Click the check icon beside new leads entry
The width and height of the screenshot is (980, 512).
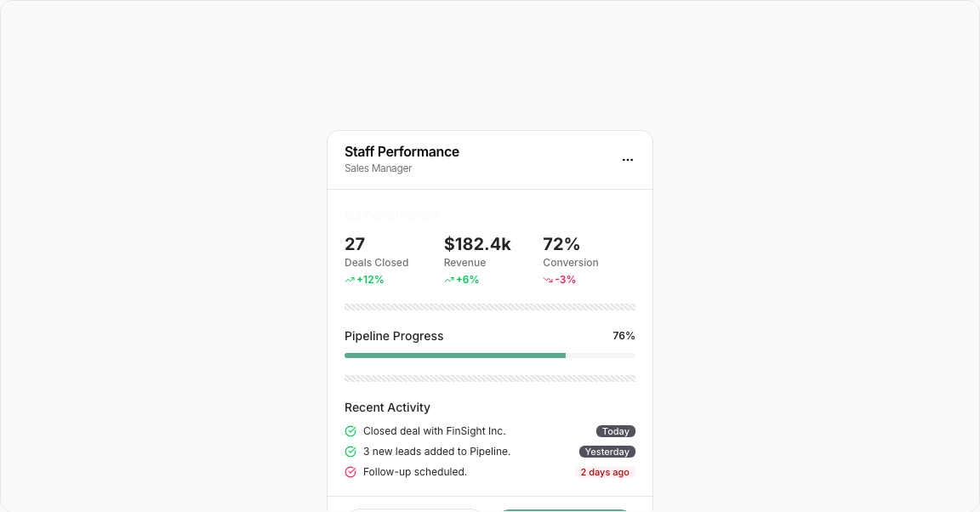click(350, 452)
